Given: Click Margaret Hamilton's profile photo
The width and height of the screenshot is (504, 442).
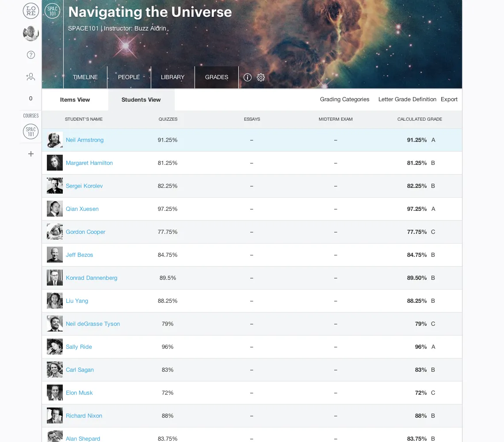Looking at the screenshot, I should [x=55, y=163].
